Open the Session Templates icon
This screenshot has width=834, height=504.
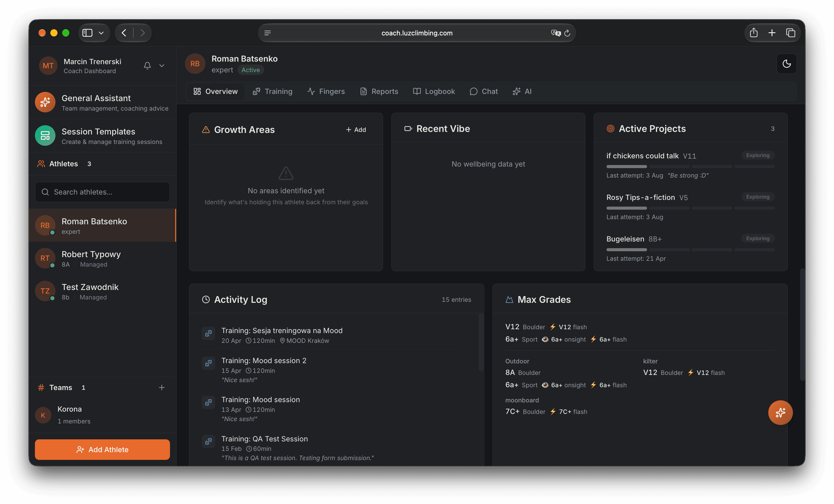click(x=45, y=136)
